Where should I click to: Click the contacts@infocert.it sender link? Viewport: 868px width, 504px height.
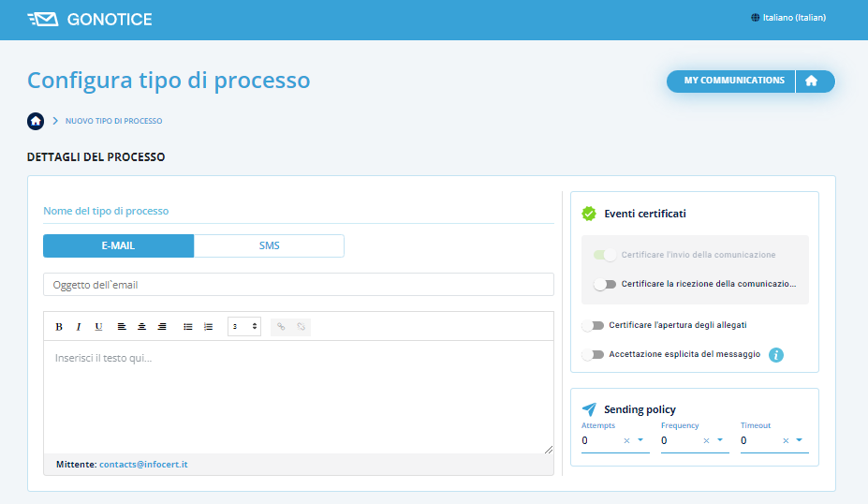143,465
